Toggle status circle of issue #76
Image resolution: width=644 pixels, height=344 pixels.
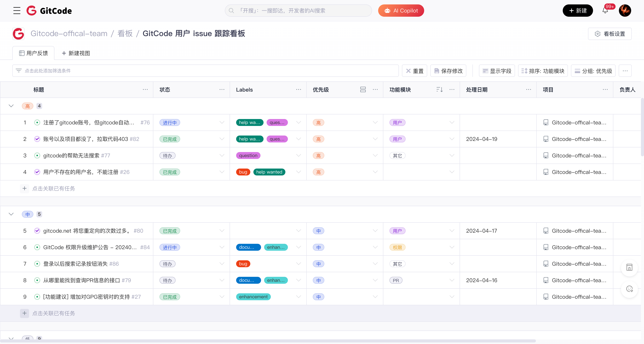[37, 122]
